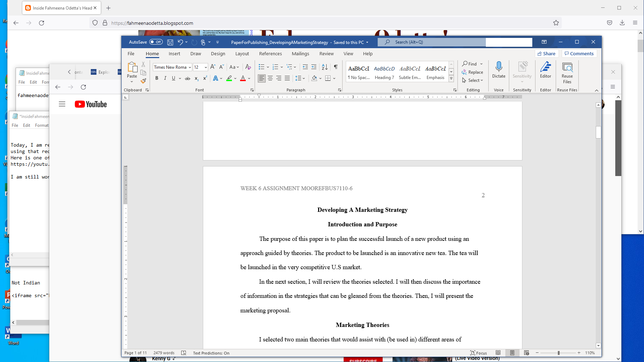The image size is (644, 362).
Task: Show paragraph marks with the pilcrow icon
Action: point(335,67)
